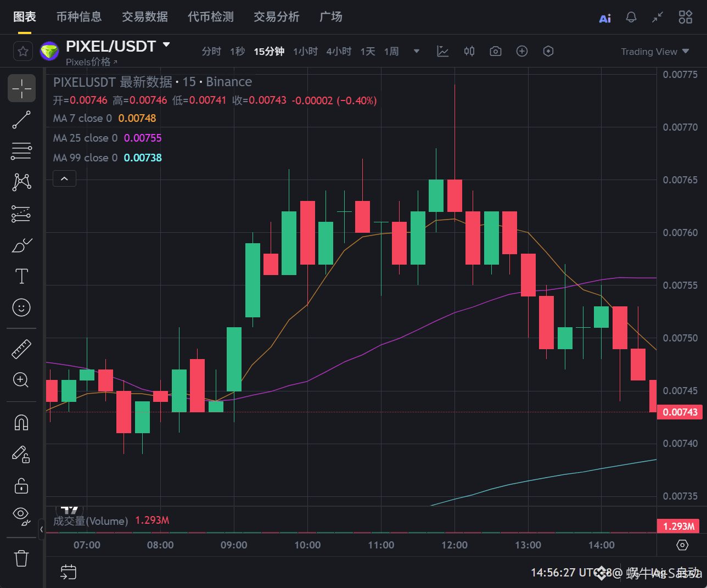The image size is (707, 588).
Task: Collapse the indicator legend chevron
Action: pyautogui.click(x=64, y=179)
